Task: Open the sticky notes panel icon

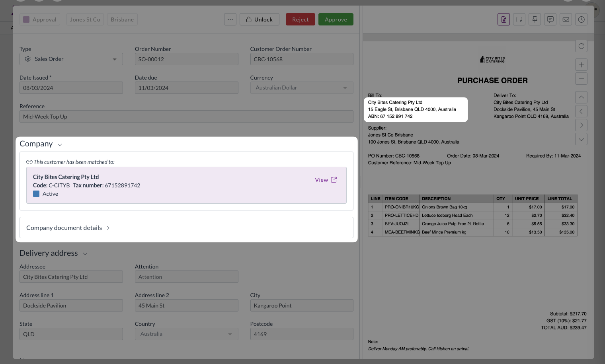Action: coord(519,19)
